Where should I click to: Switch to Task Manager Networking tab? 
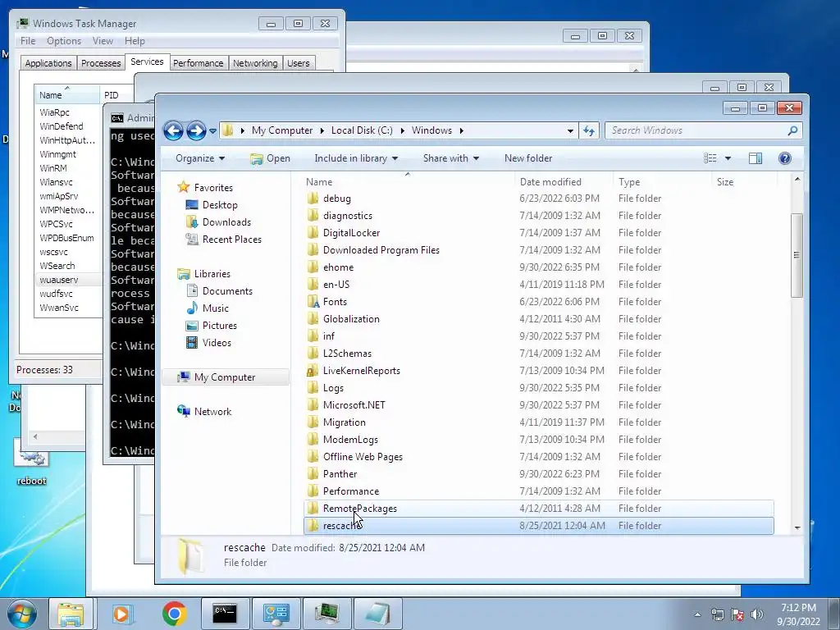[x=255, y=63]
